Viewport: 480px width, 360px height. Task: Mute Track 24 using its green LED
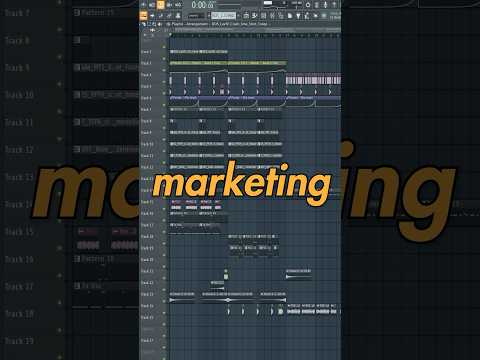coord(164,313)
